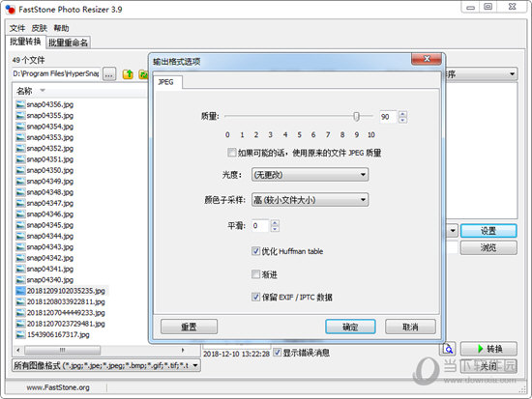Click the FastStone app logo icon
The width and height of the screenshot is (532, 399).
[11, 10]
